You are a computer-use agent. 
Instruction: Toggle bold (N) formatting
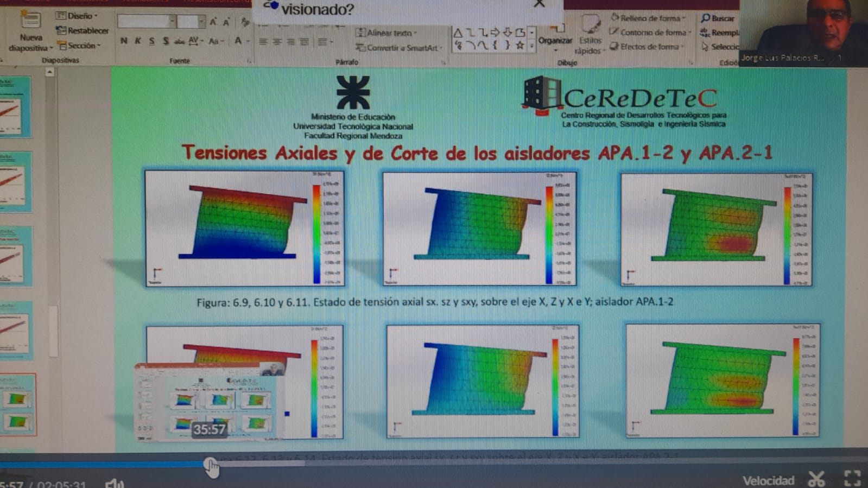(124, 41)
